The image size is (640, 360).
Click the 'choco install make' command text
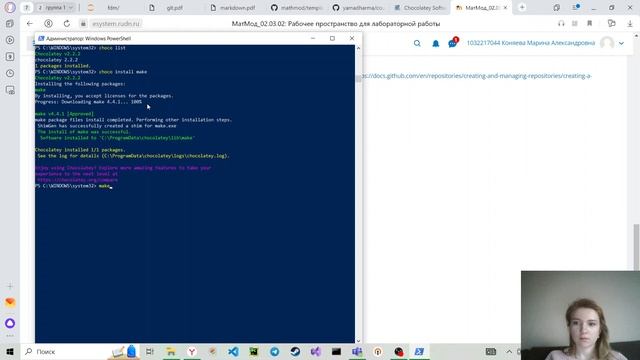(123, 72)
